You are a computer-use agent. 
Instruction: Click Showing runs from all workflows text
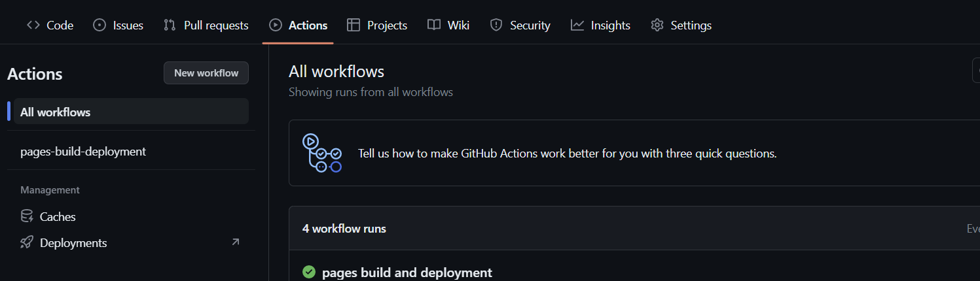coord(371,92)
